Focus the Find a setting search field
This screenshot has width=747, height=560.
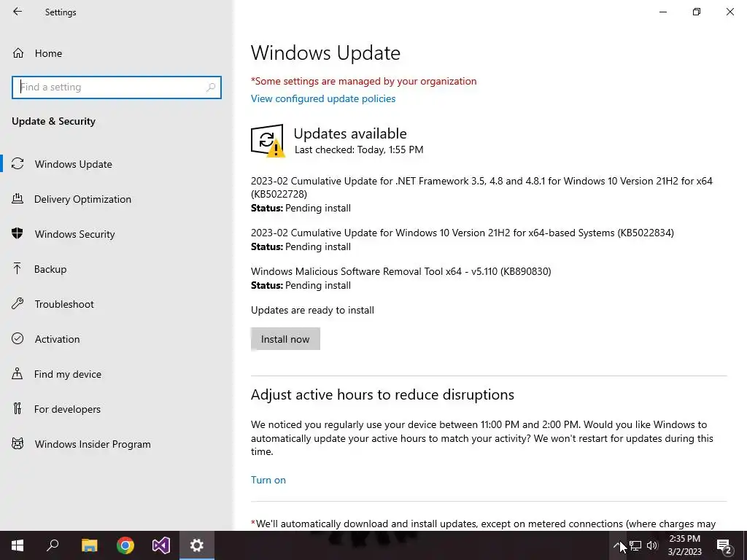(x=117, y=87)
